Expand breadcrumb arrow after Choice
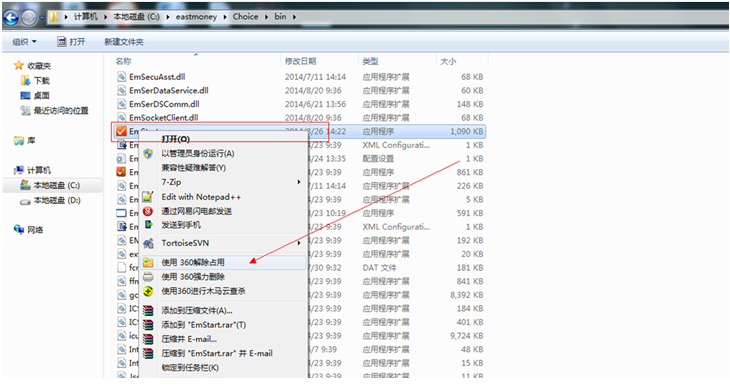The height and width of the screenshot is (390, 730). pyautogui.click(x=267, y=17)
